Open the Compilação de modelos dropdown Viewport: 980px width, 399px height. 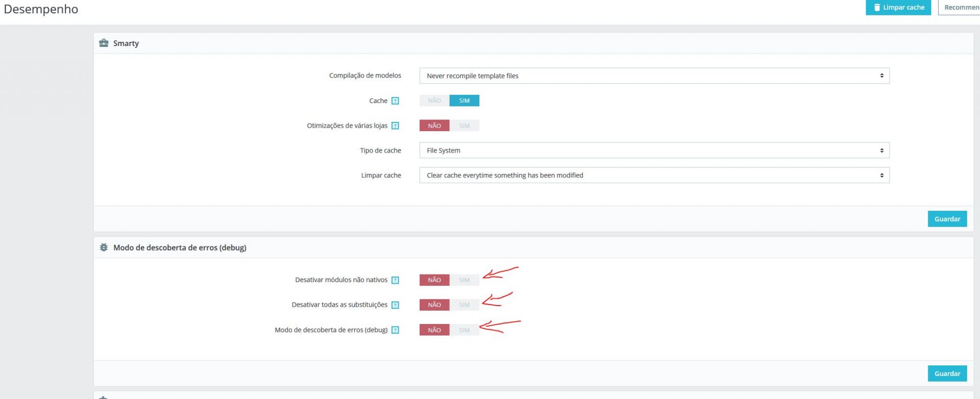(654, 76)
